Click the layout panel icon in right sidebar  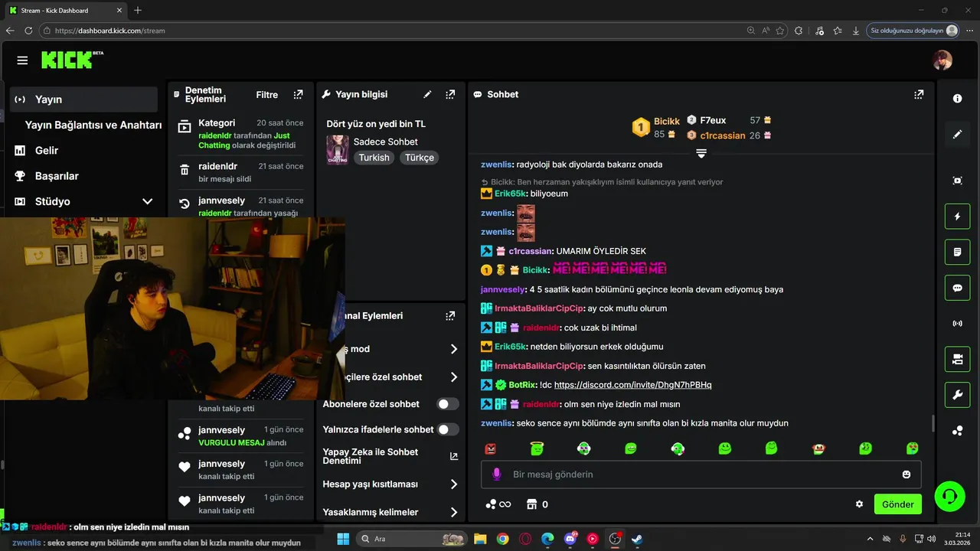pyautogui.click(x=957, y=359)
